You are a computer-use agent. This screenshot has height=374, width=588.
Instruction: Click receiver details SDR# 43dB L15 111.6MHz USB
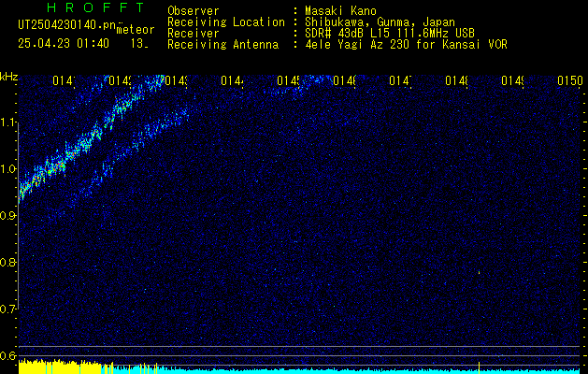(x=390, y=34)
